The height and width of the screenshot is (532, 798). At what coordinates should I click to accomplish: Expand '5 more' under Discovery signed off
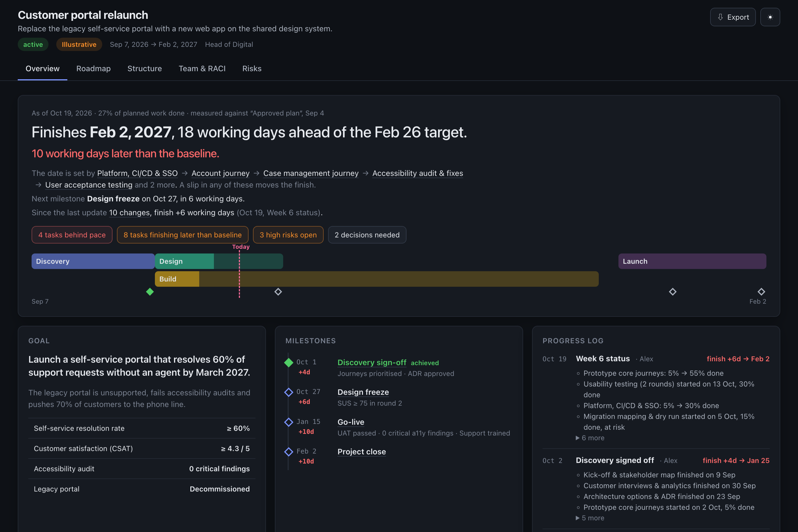590,518
